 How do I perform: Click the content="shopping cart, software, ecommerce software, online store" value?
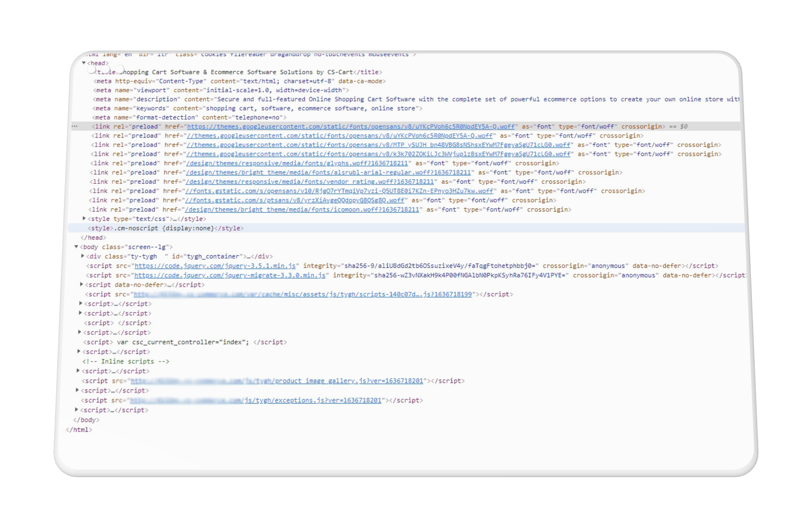click(x=296, y=108)
